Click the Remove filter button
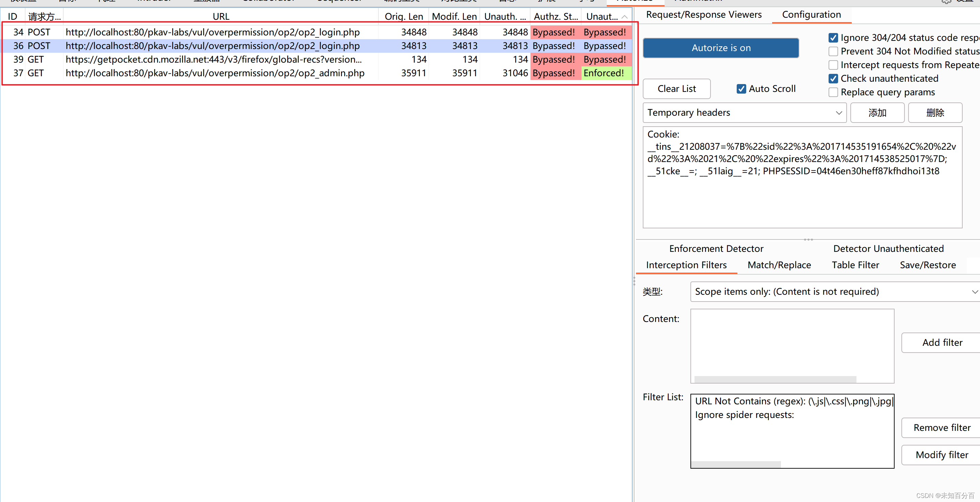 (942, 428)
